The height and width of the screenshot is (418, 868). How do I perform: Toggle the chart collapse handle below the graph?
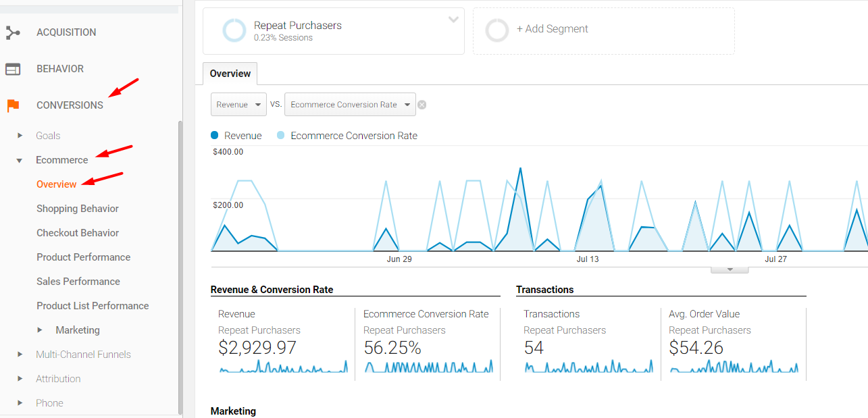click(730, 269)
